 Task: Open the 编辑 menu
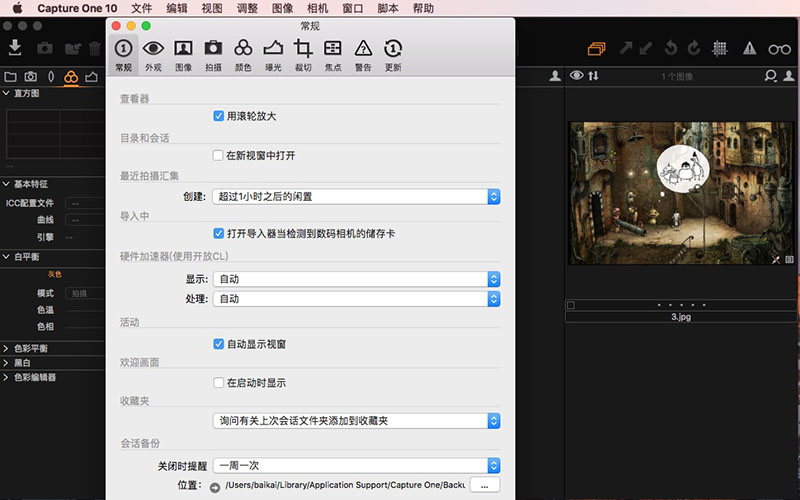177,8
